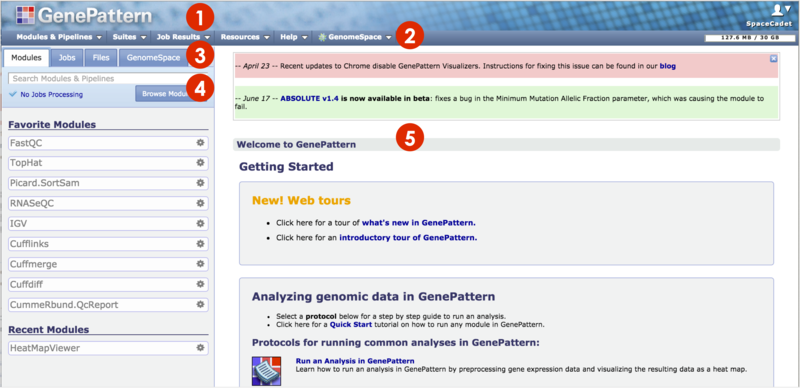Viewport: 800px width, 388px height.
Task: Start the what's new in GenePattern tour
Action: [419, 223]
